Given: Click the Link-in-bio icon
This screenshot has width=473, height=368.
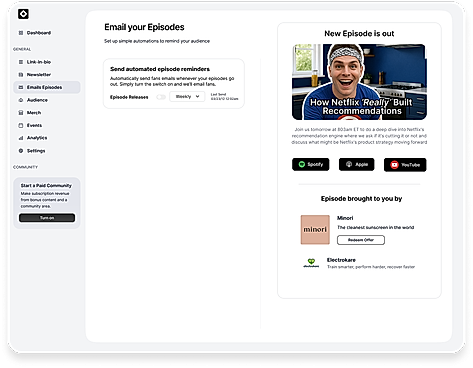Looking at the screenshot, I should (x=21, y=62).
